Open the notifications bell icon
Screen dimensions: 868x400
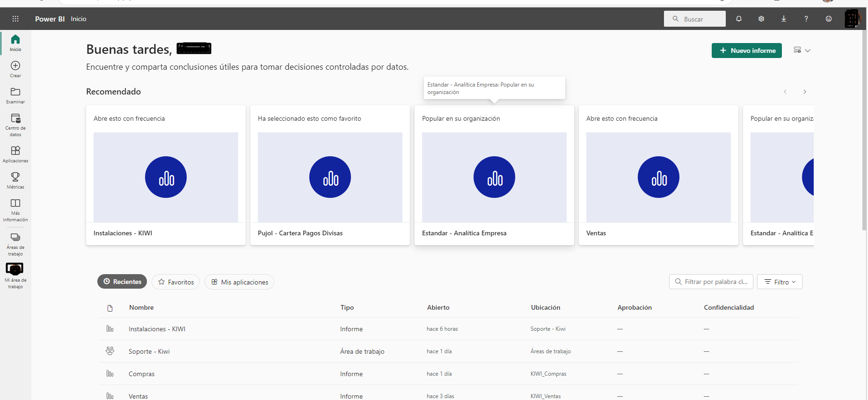[x=739, y=19]
